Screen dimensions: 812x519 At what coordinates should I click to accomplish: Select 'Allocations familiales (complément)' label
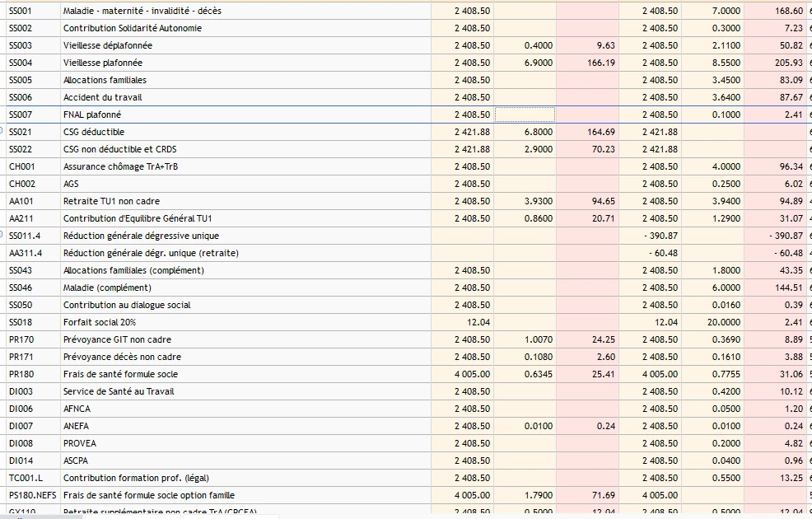[x=133, y=270]
